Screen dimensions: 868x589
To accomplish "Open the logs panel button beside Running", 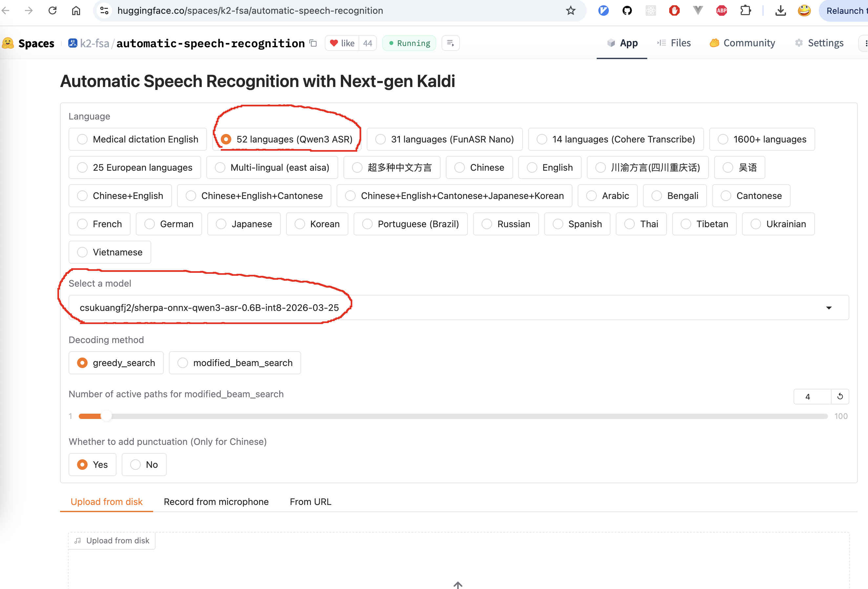I will [x=450, y=43].
